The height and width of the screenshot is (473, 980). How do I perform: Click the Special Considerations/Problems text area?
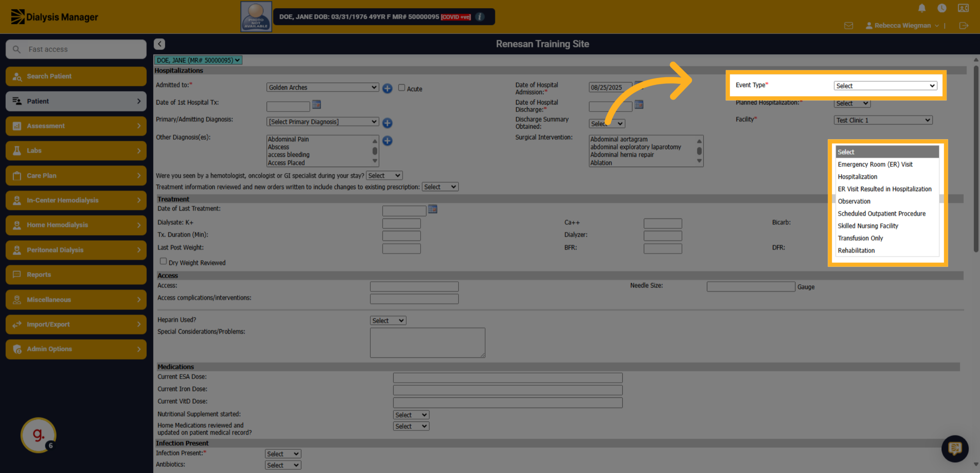pos(428,342)
